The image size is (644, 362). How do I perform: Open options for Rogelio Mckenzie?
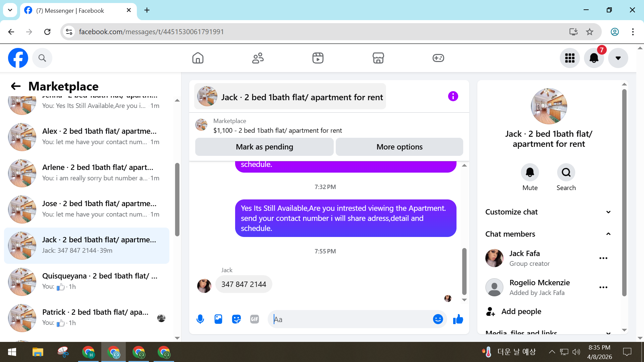click(x=603, y=287)
